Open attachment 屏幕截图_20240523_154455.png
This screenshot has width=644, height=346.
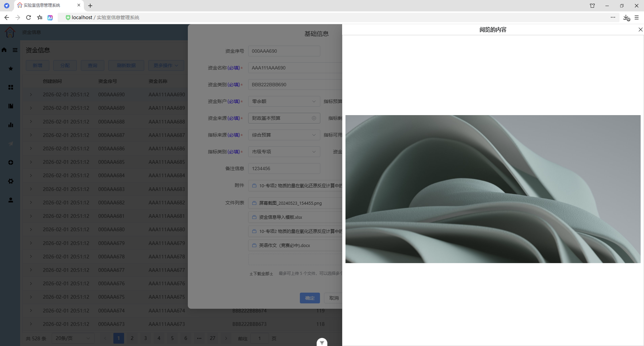290,203
